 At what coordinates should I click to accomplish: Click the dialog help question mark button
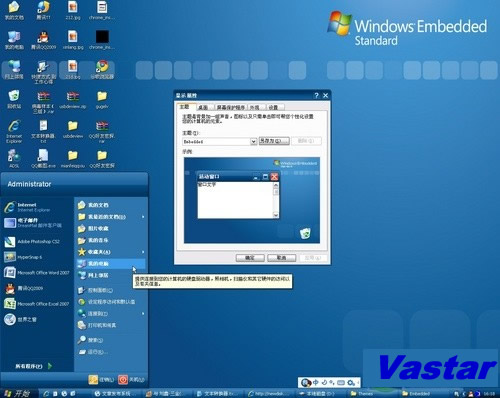(x=316, y=96)
